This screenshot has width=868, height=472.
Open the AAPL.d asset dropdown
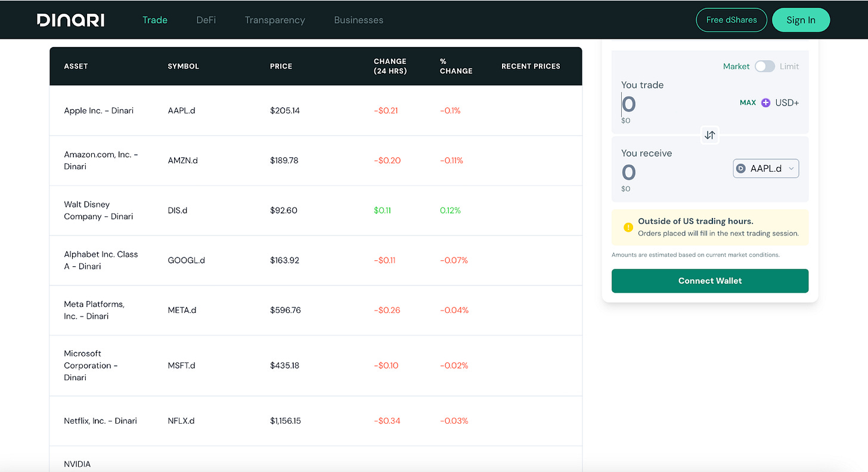[x=766, y=169]
